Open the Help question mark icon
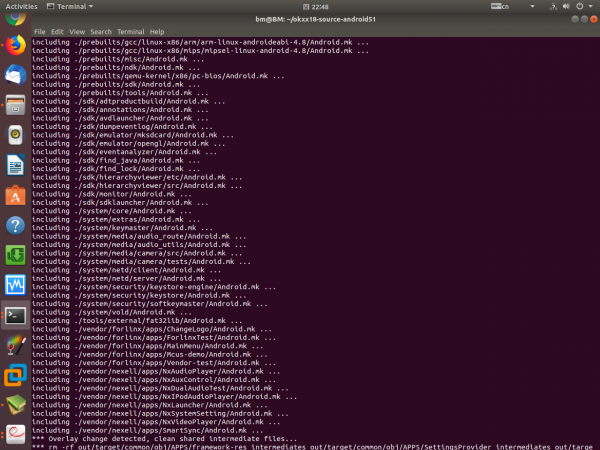600x450 pixels. [15, 225]
